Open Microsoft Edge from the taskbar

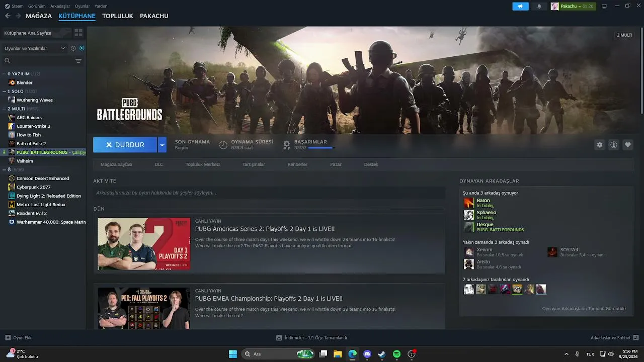click(353, 354)
